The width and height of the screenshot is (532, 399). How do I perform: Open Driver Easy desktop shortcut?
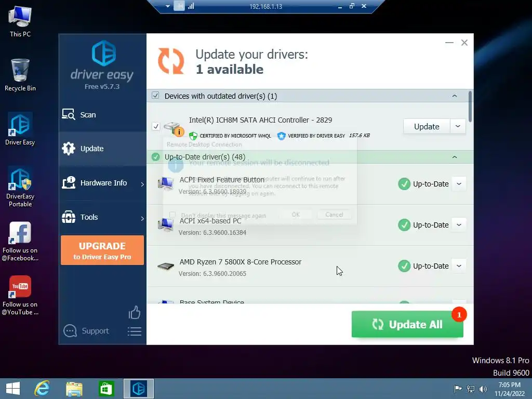coord(20,129)
